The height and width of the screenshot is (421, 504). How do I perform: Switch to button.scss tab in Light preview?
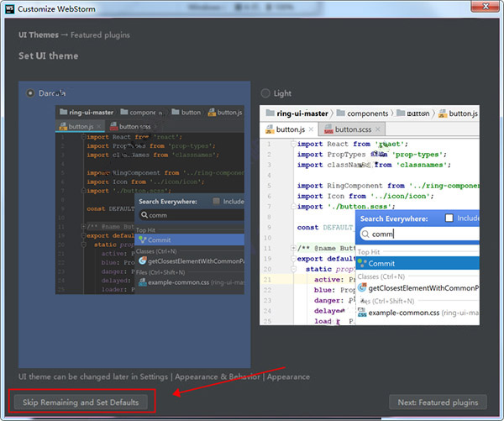[x=353, y=129]
